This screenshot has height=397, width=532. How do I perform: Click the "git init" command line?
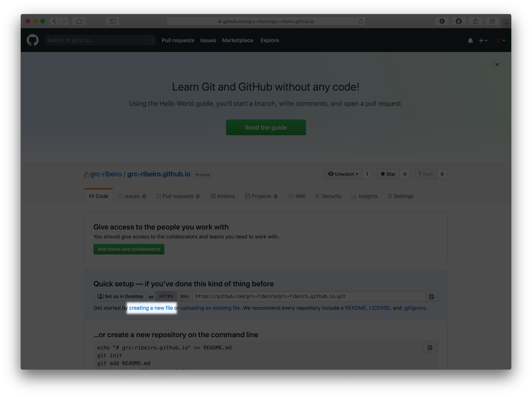click(x=109, y=355)
